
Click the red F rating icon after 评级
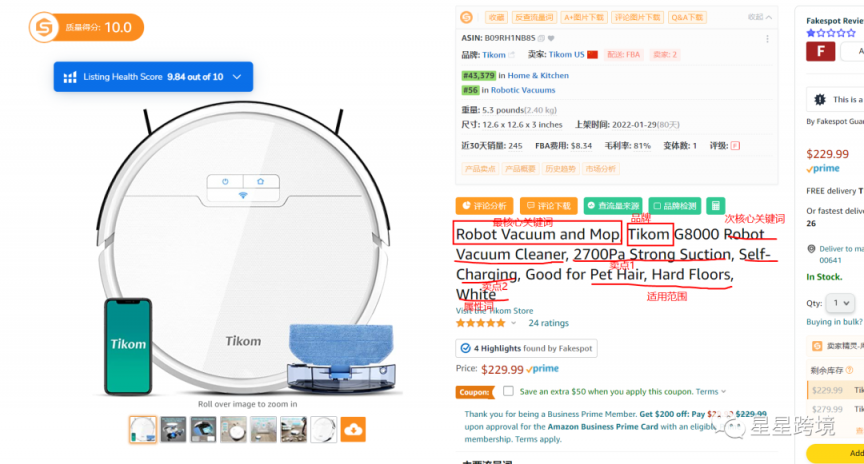735,145
